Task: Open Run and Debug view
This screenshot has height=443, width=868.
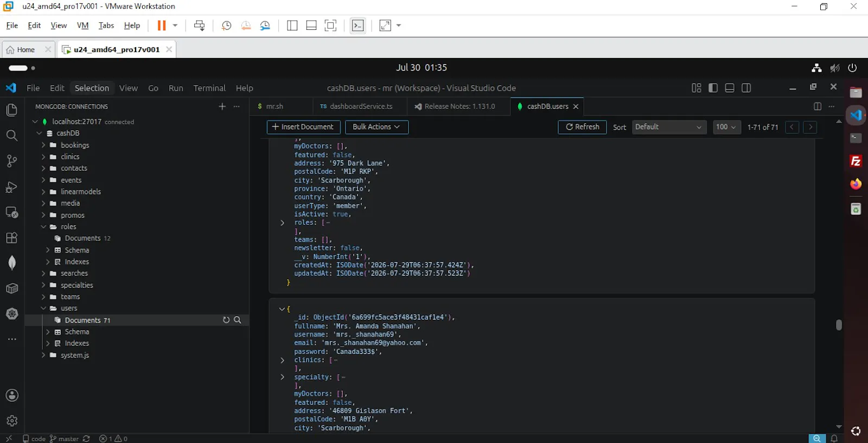Action: (x=12, y=187)
